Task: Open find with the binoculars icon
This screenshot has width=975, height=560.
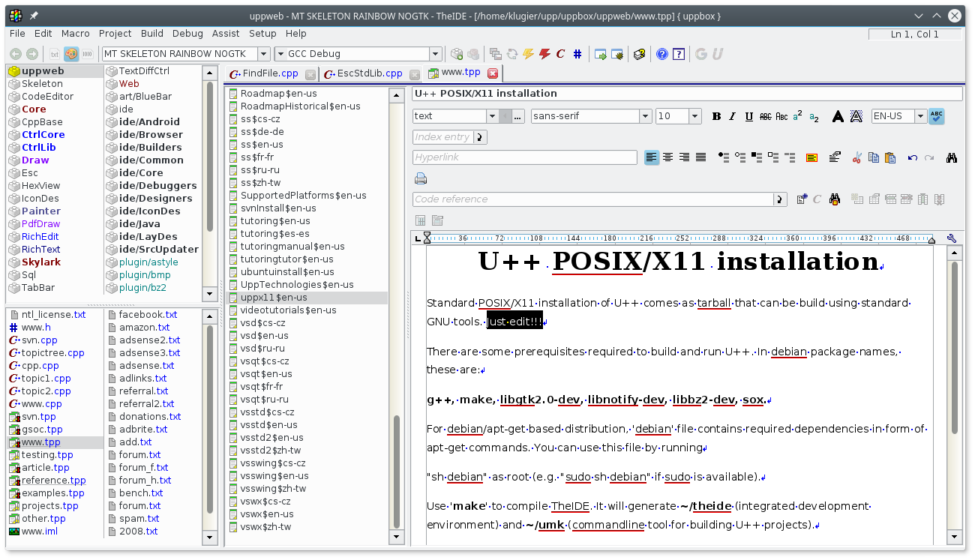Action: (x=952, y=157)
